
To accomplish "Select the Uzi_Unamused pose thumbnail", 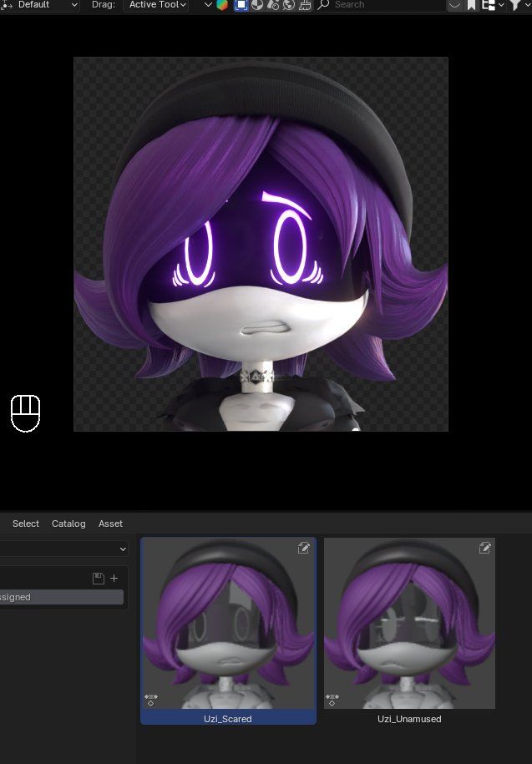I will (x=410, y=624).
